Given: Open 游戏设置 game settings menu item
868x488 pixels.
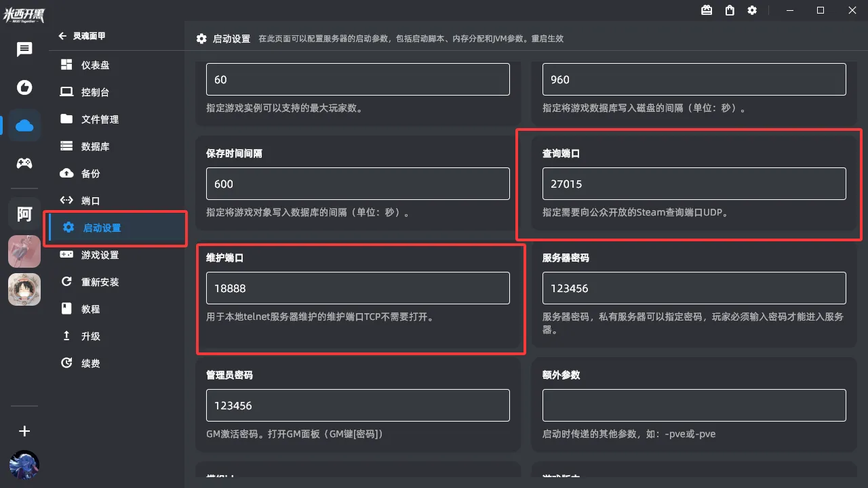Looking at the screenshot, I should [x=117, y=255].
